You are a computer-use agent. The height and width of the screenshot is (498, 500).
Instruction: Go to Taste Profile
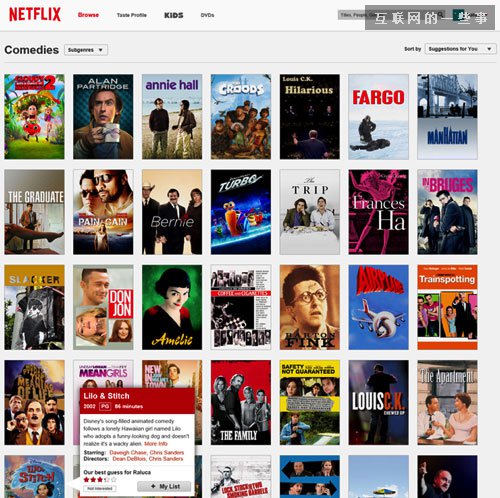click(x=132, y=15)
